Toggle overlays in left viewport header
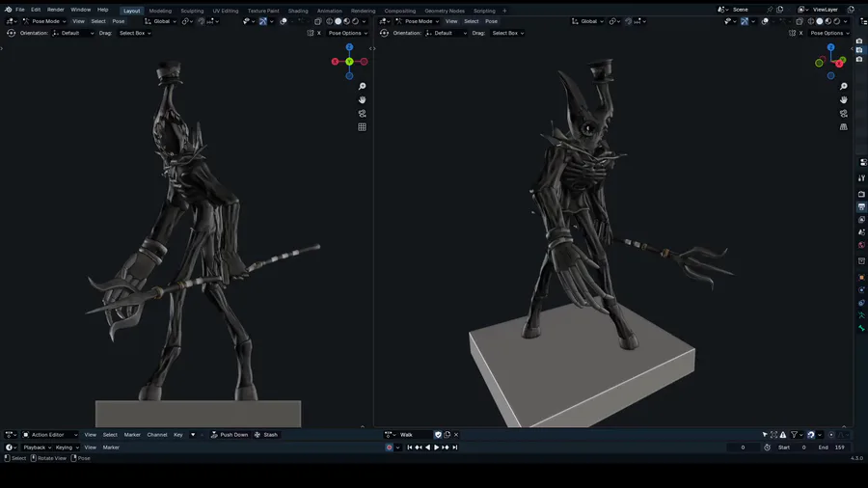868x488 pixels. tap(284, 21)
